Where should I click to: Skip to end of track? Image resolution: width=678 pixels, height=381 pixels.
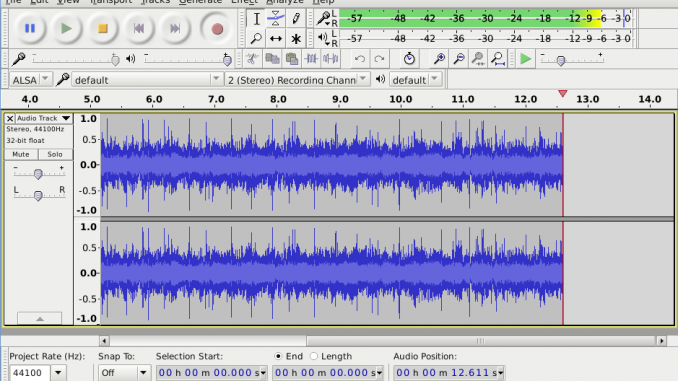[x=175, y=29]
